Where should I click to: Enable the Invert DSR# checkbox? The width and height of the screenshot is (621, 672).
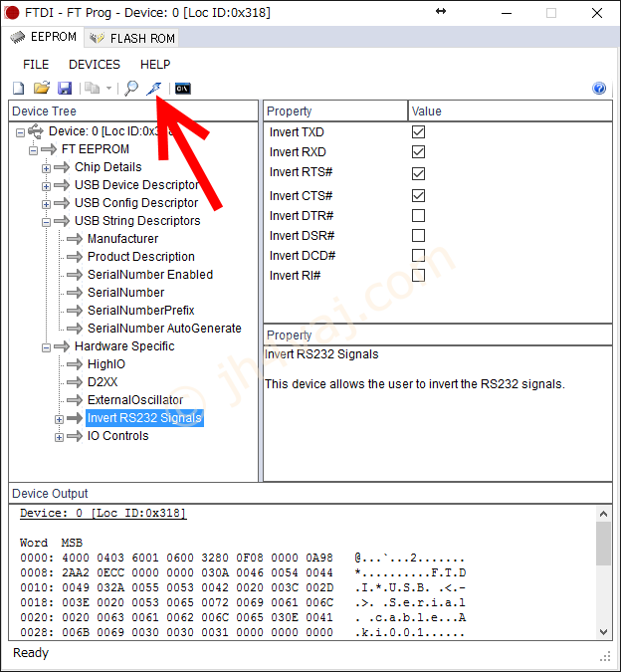[418, 235]
